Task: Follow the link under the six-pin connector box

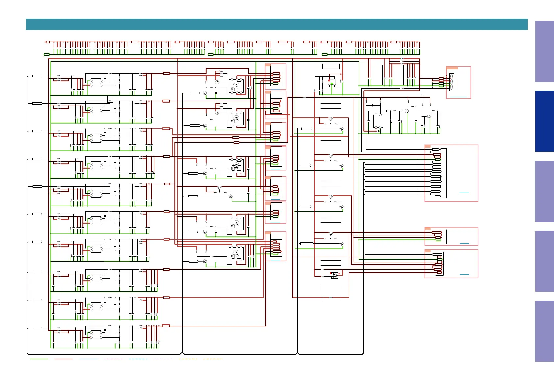Action: point(458,97)
